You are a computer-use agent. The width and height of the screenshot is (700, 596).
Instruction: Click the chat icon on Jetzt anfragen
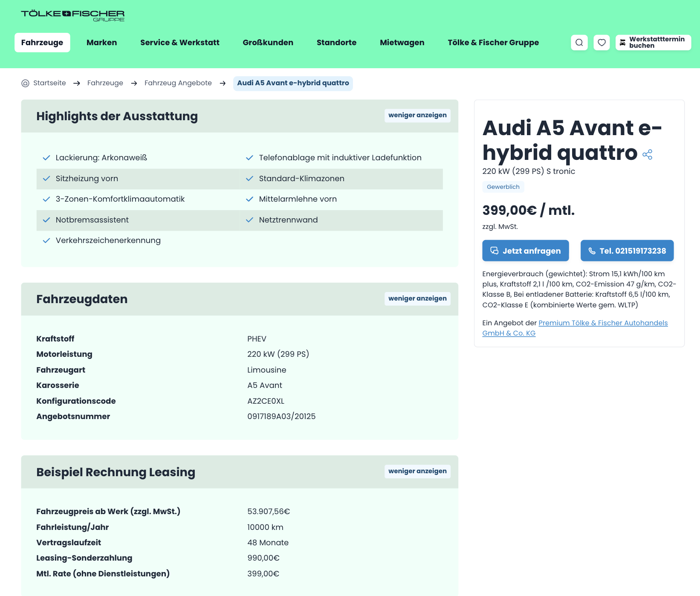[x=494, y=251]
